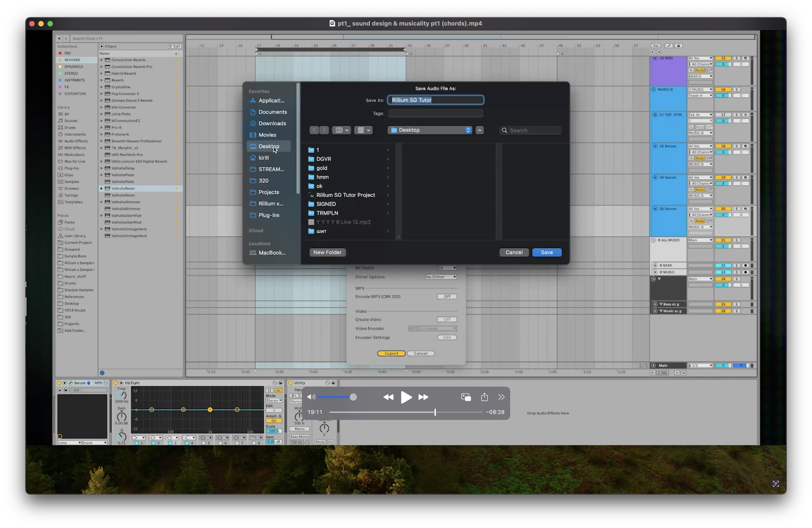Open the Dither Options dropdown

click(441, 277)
